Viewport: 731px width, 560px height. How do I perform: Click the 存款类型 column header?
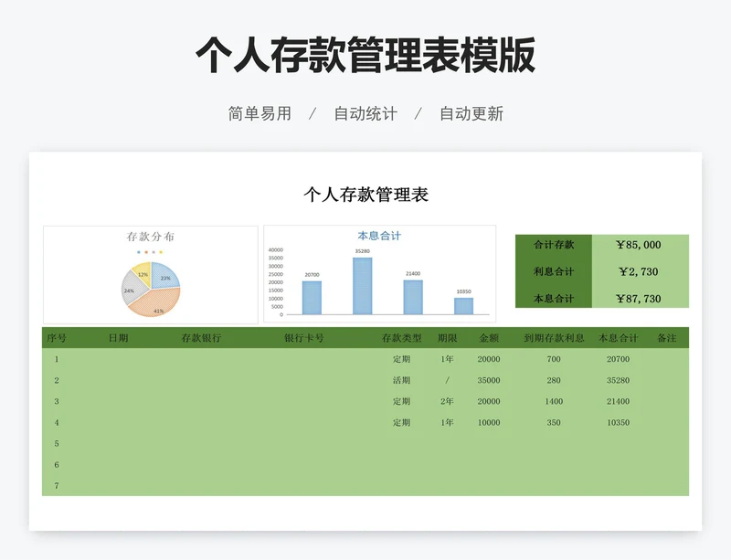point(401,338)
